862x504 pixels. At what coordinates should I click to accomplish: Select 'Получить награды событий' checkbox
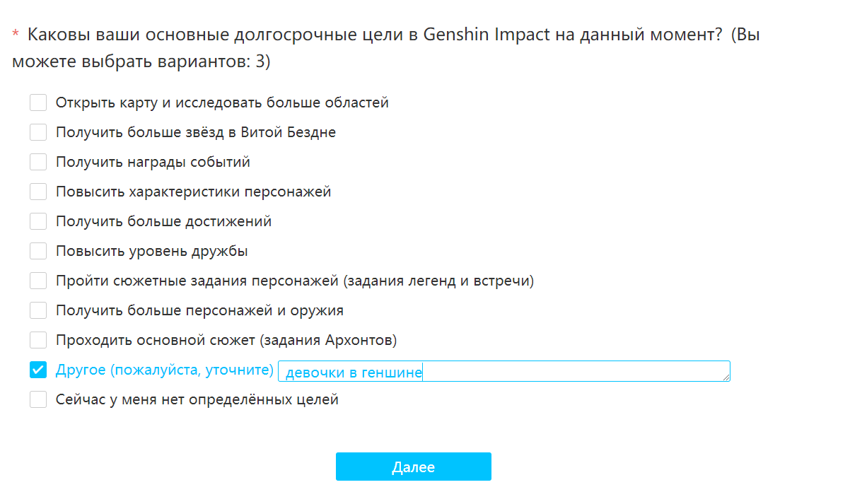(38, 163)
